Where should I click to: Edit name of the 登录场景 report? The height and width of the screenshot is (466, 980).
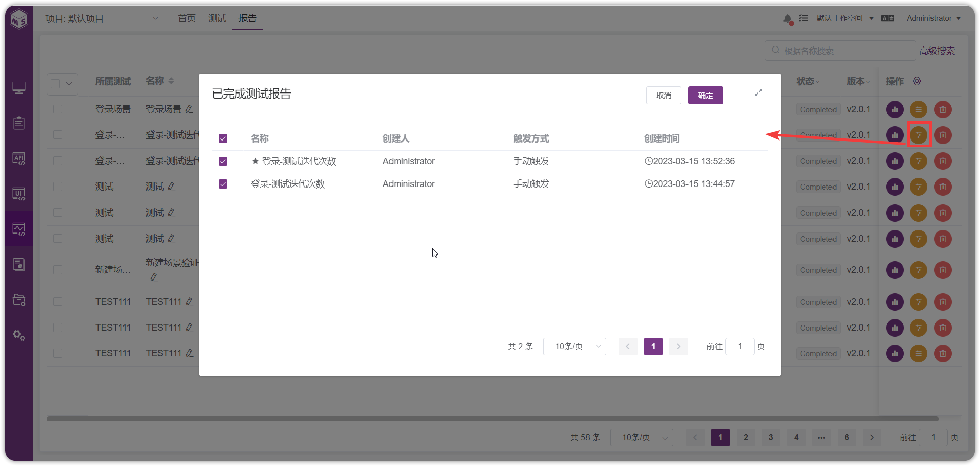click(x=189, y=109)
